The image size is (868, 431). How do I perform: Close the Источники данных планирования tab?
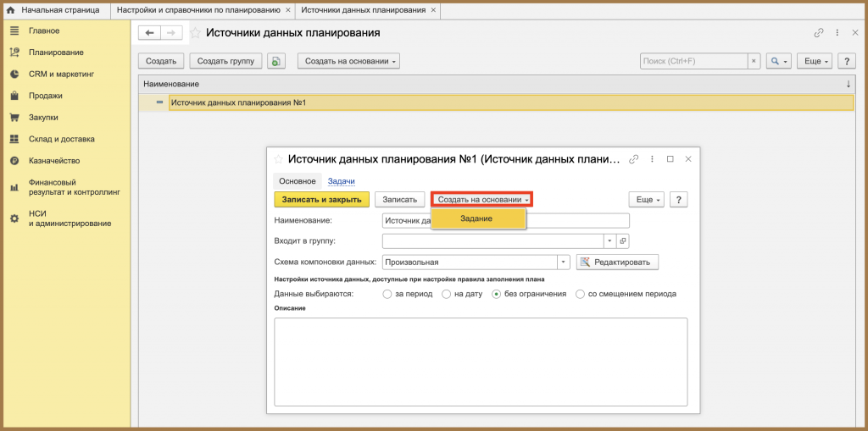tap(433, 10)
